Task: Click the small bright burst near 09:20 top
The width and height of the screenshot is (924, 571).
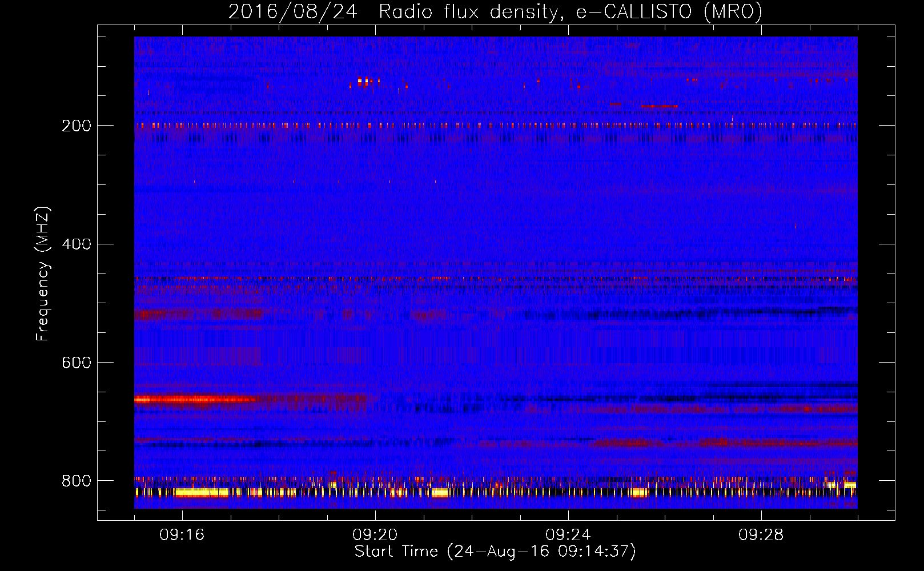Action: coord(364,82)
